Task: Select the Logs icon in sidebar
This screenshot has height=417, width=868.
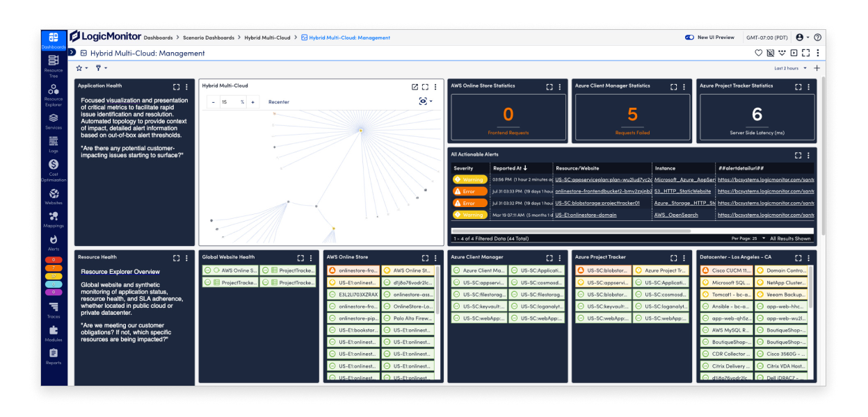Action: (54, 140)
